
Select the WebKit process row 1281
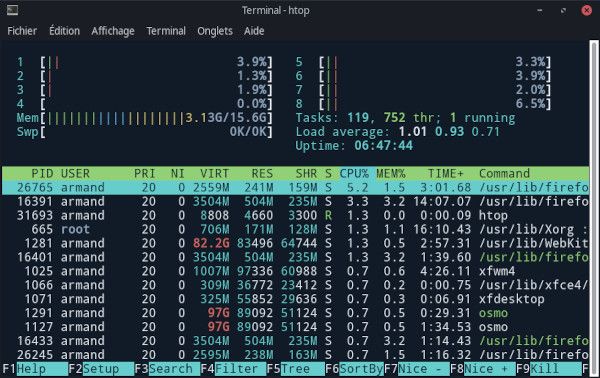click(295, 243)
